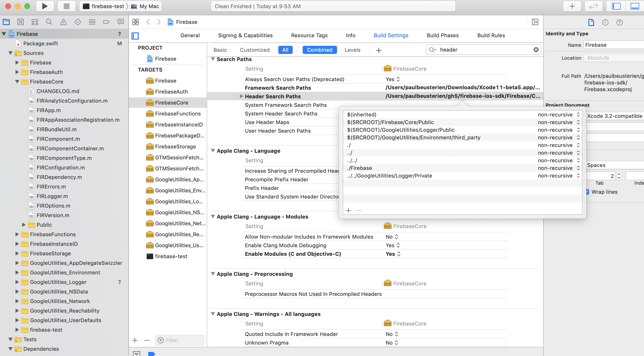The width and height of the screenshot is (644, 356).
Task: Toggle the debug area panel visibility
Action: pyautogui.click(x=634, y=6)
